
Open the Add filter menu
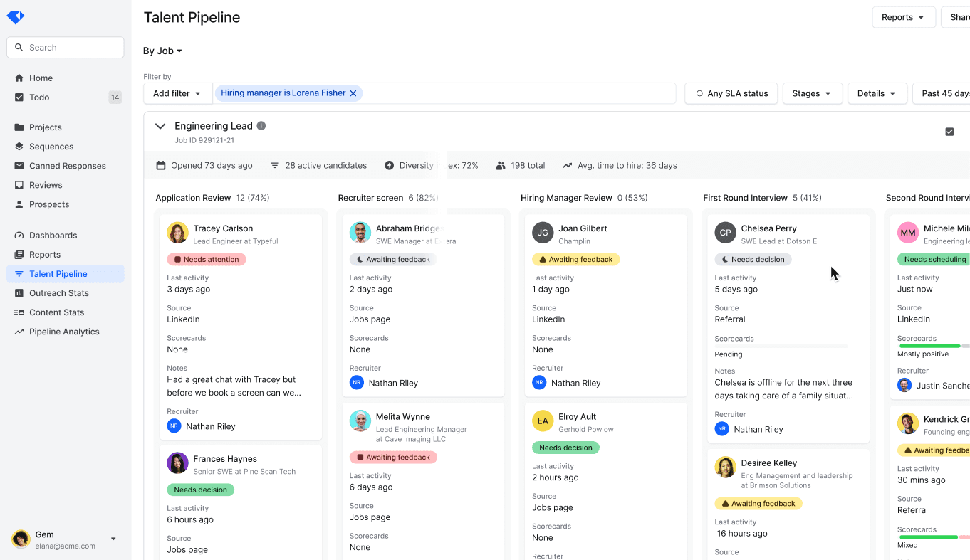177,93
